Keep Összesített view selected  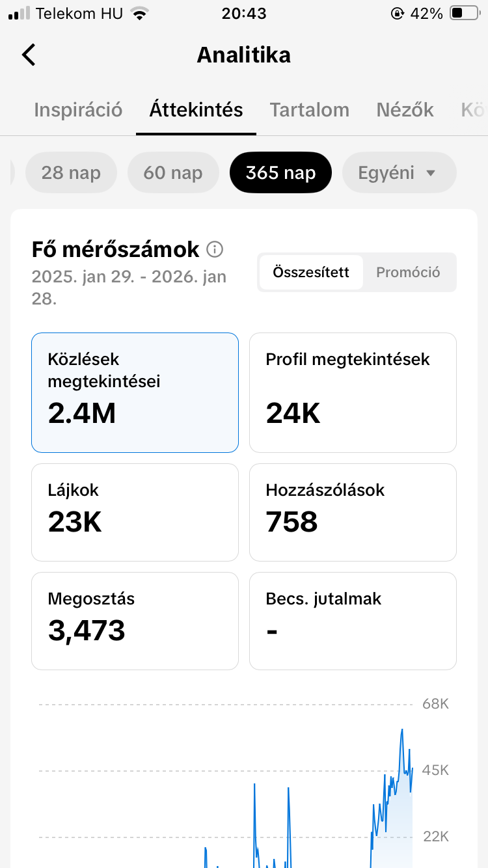(310, 273)
